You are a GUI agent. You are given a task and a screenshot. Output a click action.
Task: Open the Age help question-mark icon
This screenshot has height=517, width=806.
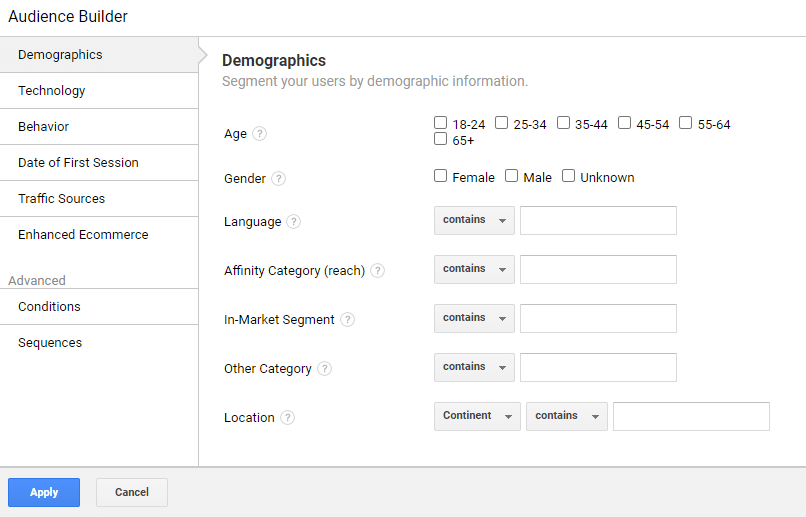click(260, 134)
